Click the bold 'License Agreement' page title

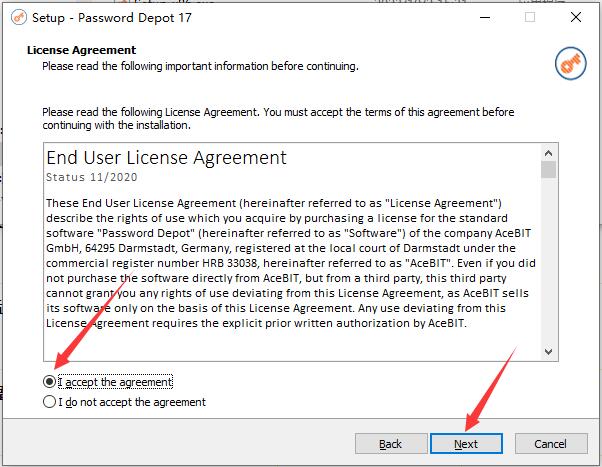pos(81,50)
